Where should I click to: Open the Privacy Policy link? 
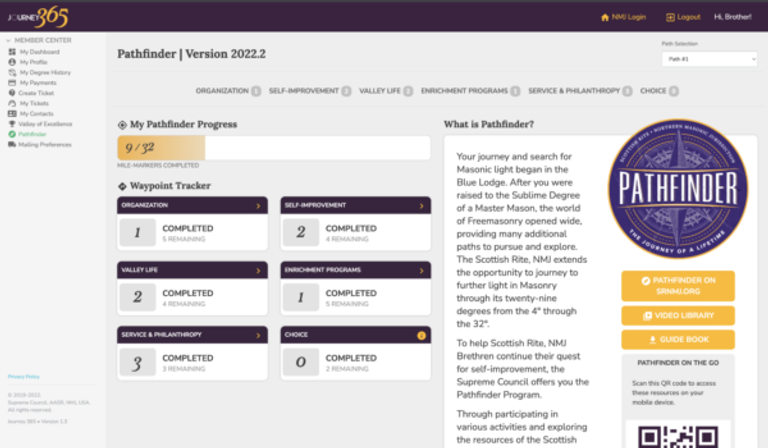click(x=24, y=377)
